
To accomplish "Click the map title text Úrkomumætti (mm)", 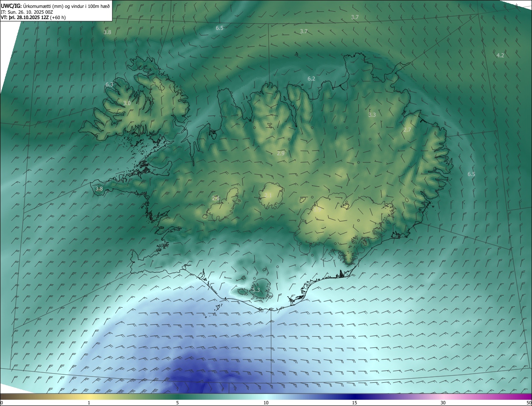I will tap(43, 6).
